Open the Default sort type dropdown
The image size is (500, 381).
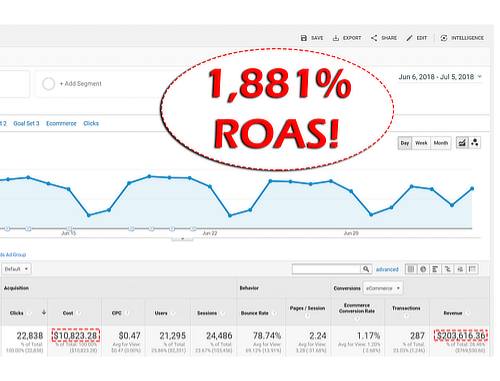click(x=16, y=269)
